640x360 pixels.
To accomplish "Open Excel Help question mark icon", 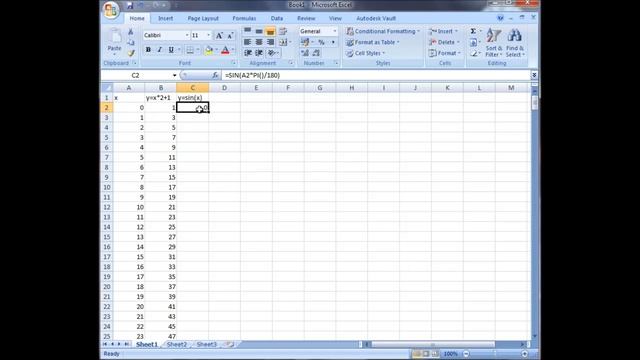I will [x=500, y=18].
